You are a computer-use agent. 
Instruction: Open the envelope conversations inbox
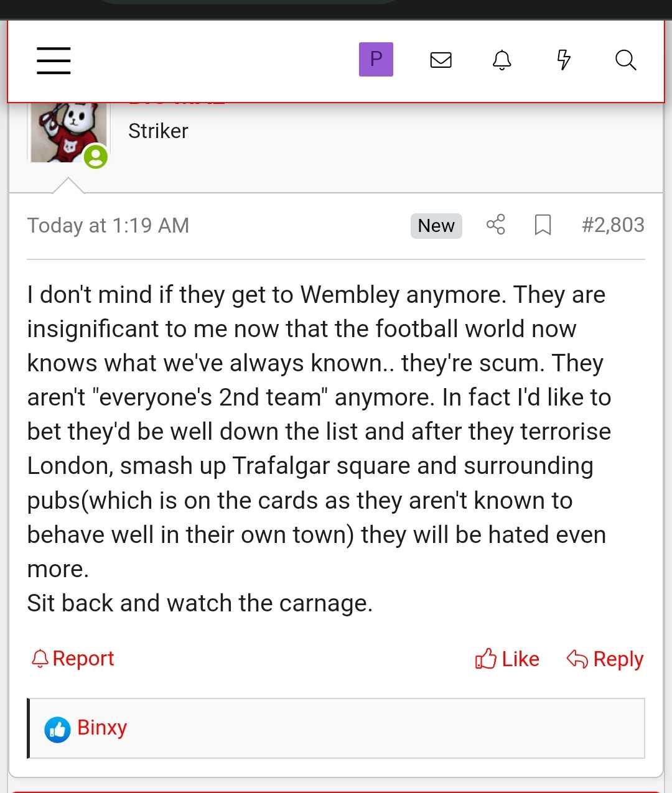pyautogui.click(x=441, y=60)
